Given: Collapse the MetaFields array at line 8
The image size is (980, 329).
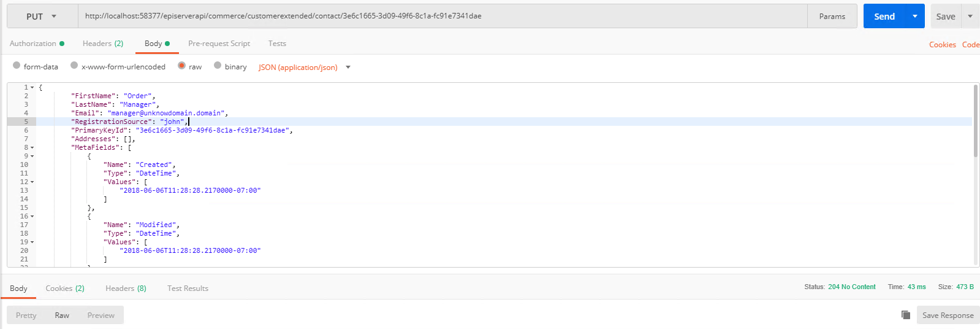Looking at the screenshot, I should [x=32, y=148].
